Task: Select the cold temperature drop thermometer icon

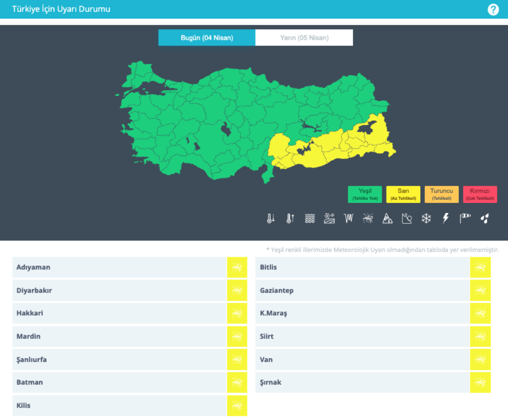Action: [x=271, y=219]
